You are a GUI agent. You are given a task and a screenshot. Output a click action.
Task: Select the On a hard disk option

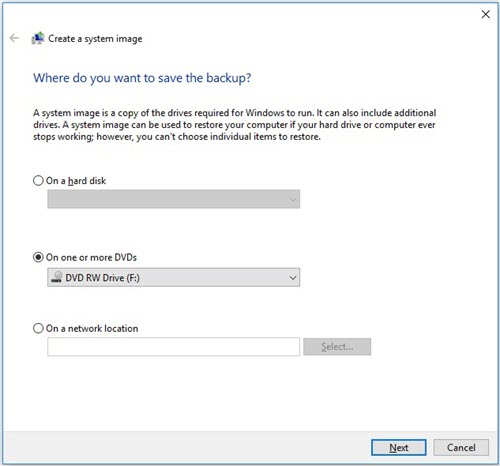pyautogui.click(x=38, y=181)
